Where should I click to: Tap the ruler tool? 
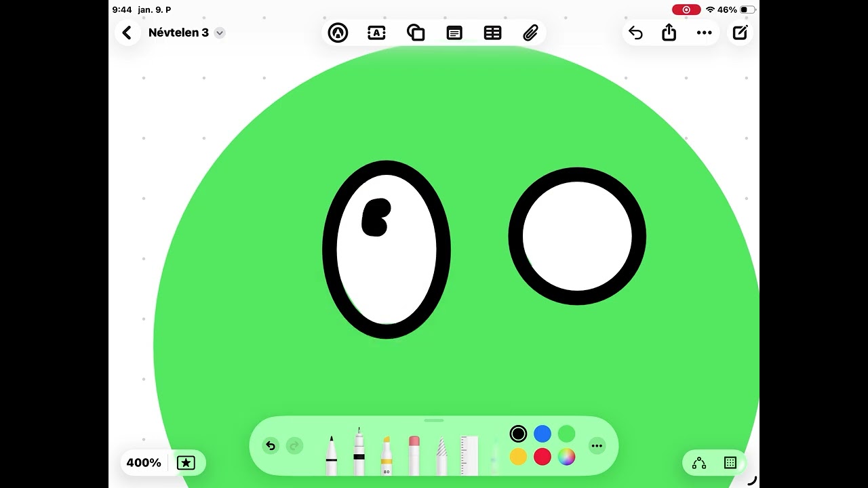coord(469,455)
